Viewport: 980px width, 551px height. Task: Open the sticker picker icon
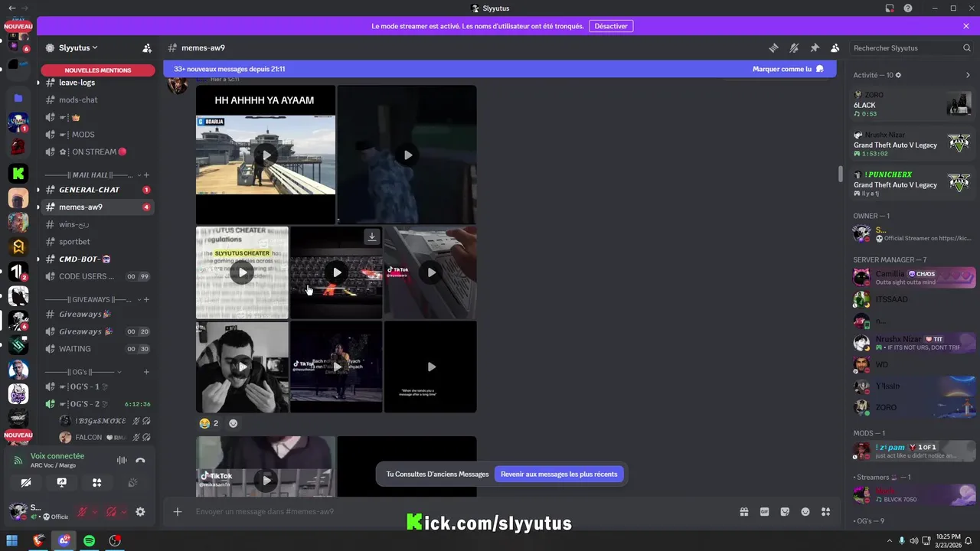click(x=785, y=512)
